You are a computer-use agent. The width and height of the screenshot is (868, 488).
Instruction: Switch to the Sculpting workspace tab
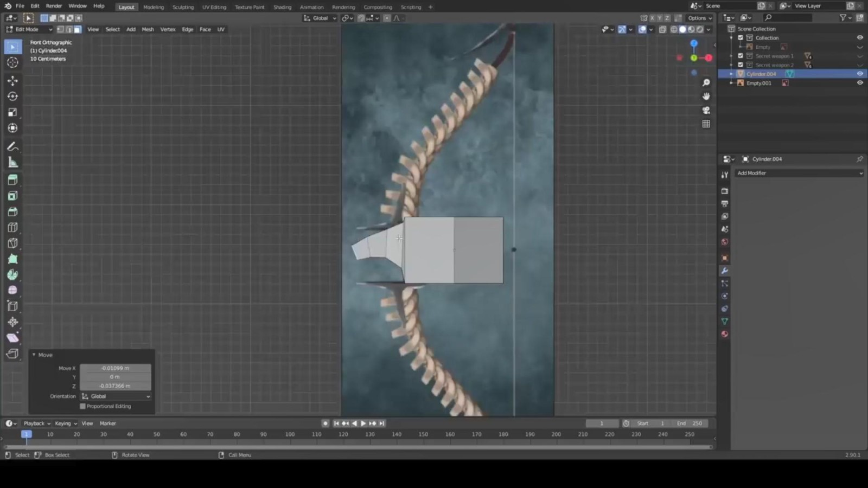tap(183, 7)
